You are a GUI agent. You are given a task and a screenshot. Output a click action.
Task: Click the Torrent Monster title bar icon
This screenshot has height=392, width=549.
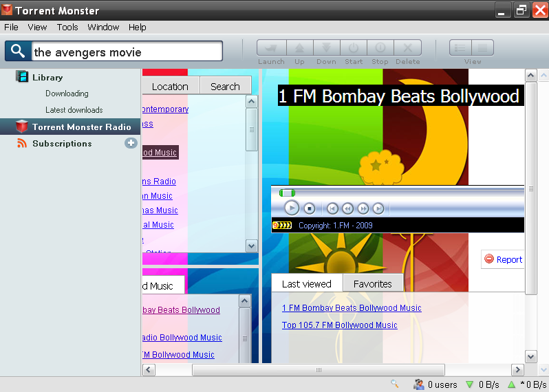[x=7, y=10]
